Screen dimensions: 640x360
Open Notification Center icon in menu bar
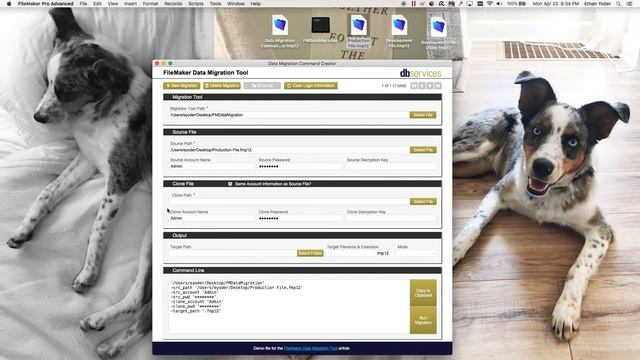[629, 4]
